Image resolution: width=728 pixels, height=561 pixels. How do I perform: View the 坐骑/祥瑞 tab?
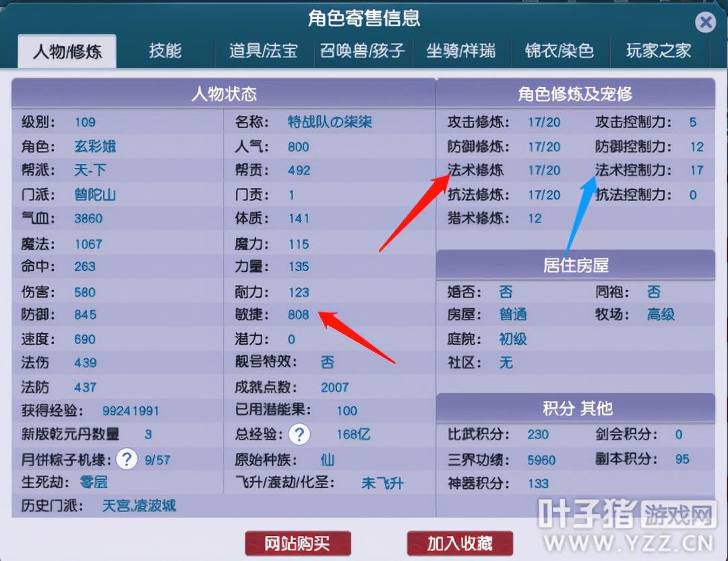coord(460,51)
